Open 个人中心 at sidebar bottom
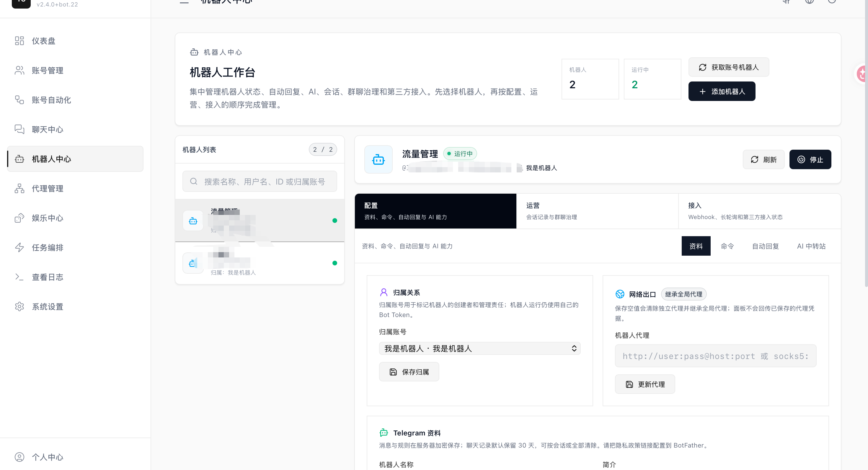 [75, 457]
